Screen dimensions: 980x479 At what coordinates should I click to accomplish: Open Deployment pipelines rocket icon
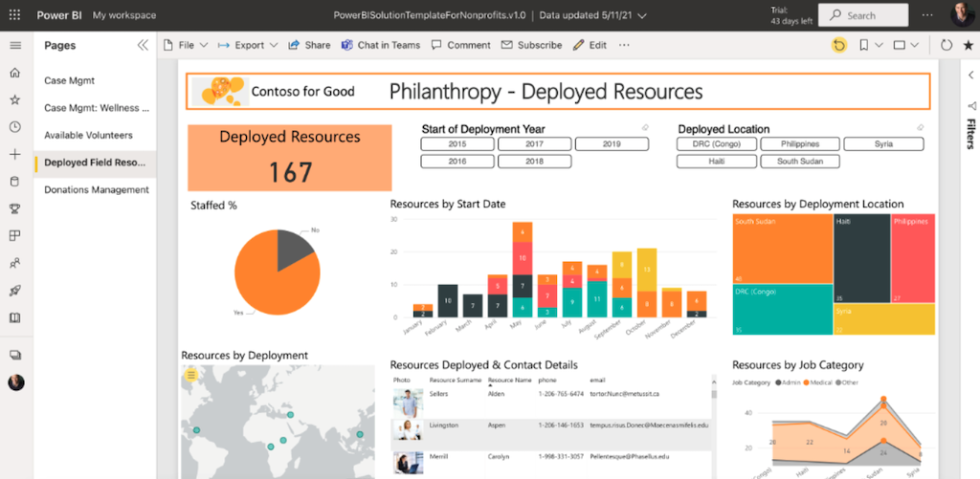15,291
